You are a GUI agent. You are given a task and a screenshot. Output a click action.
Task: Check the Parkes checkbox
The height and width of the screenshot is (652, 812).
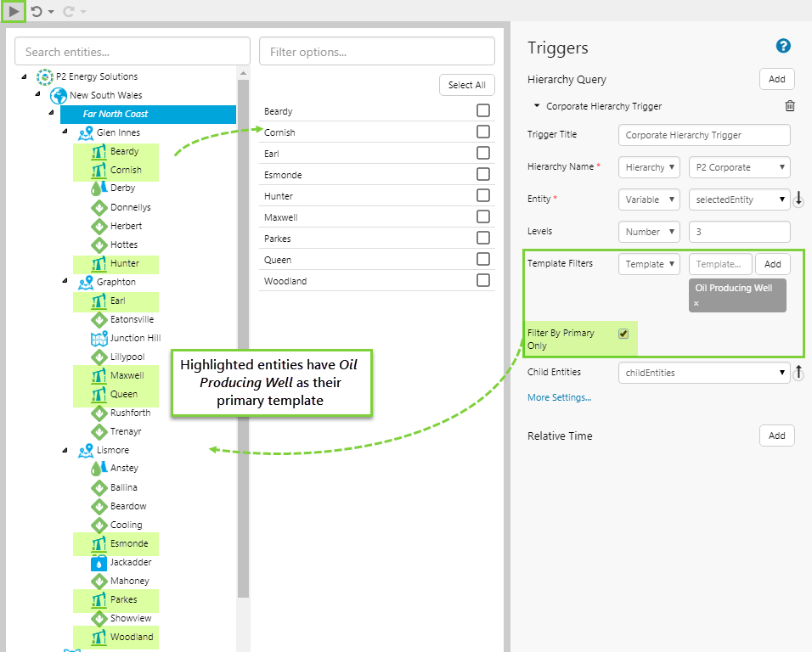coord(483,238)
